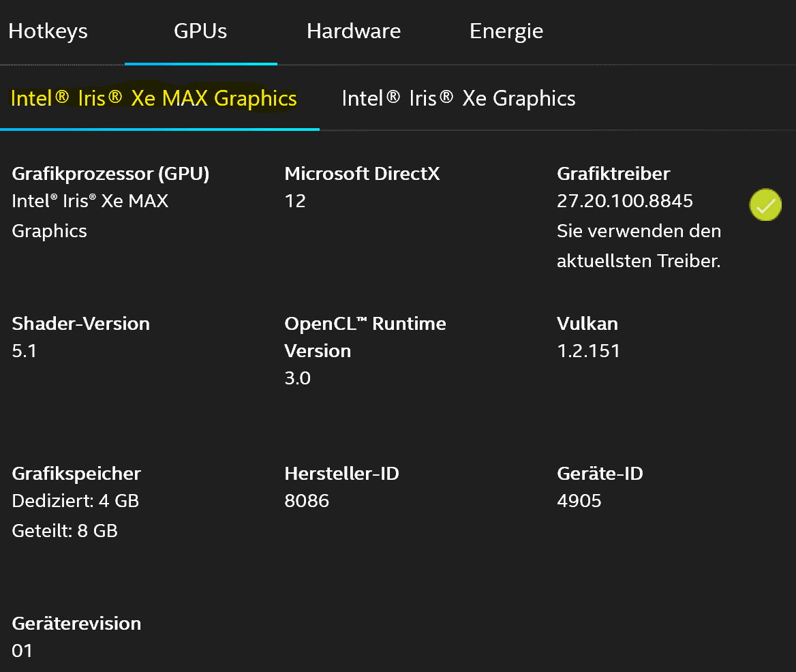Click the Grafikprozessor (GPU) heading

coord(110,174)
